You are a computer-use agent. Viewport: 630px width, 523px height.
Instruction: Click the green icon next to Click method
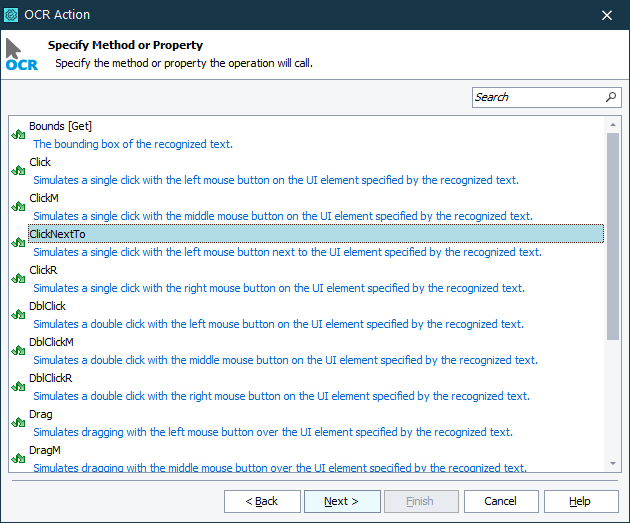18,170
